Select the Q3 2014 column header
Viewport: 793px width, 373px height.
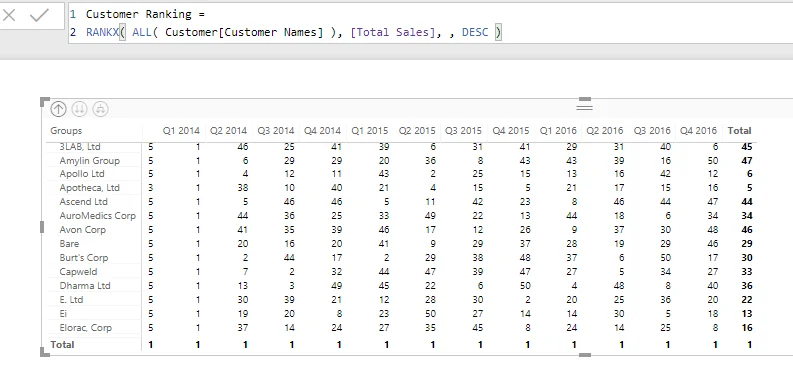pos(276,131)
